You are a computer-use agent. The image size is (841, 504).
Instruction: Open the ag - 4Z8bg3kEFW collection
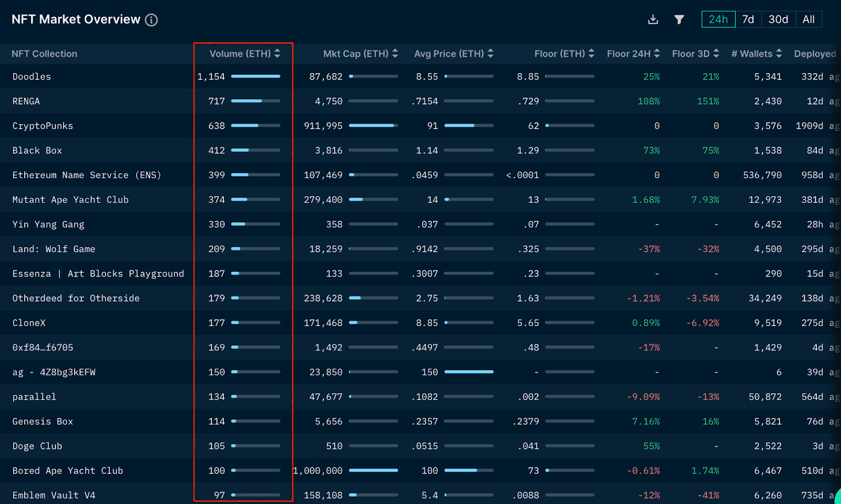point(54,373)
